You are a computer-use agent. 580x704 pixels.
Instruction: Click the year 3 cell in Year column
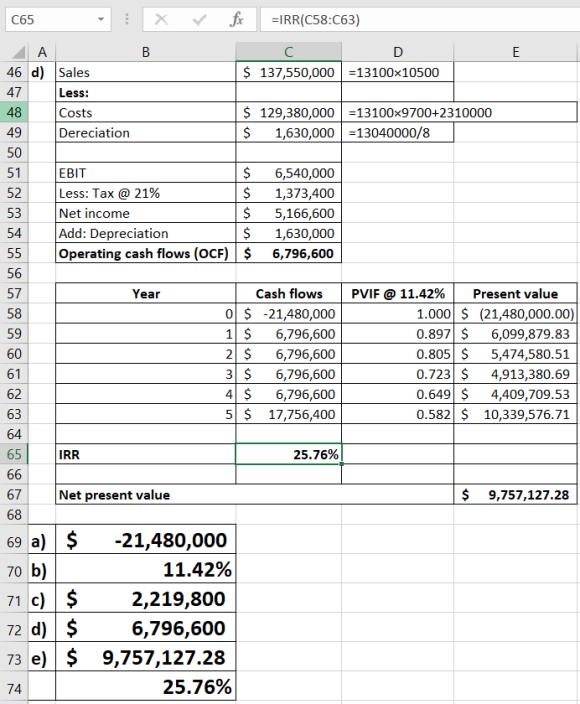point(145,374)
